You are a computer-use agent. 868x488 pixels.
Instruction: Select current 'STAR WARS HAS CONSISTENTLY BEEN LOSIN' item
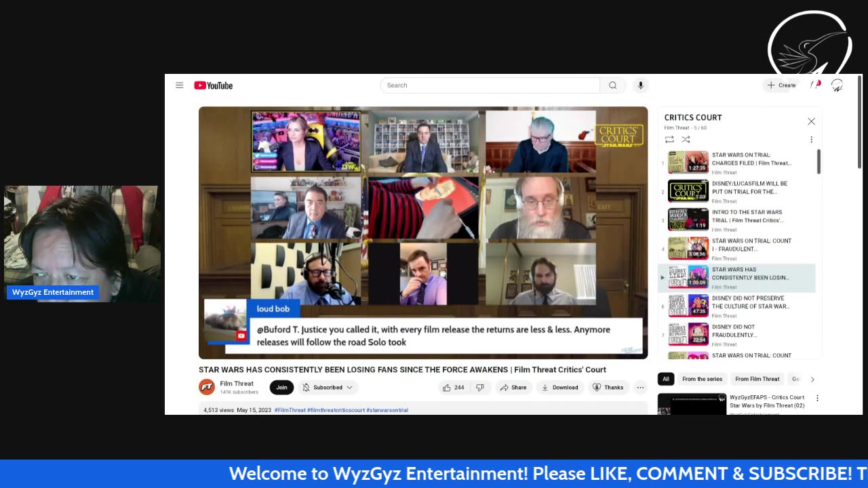click(x=737, y=277)
